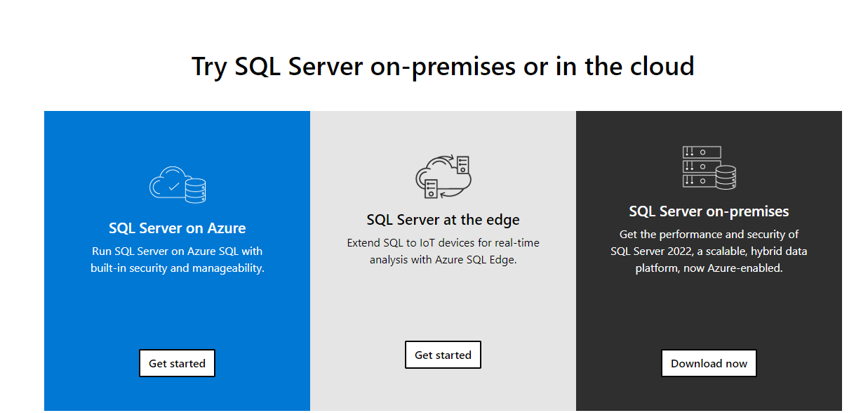Select the SQL Server at the edge heading
The height and width of the screenshot is (413, 868).
click(443, 220)
